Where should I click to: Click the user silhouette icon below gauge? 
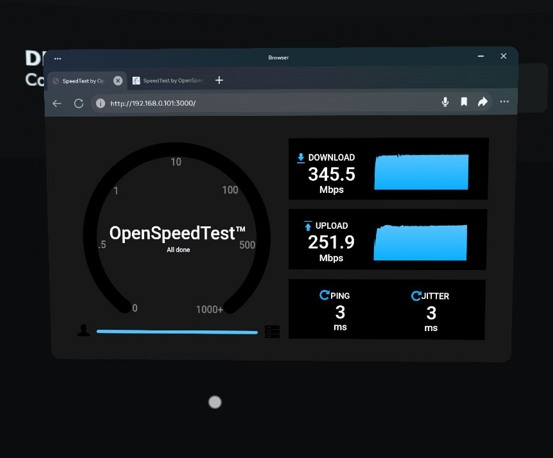84,330
